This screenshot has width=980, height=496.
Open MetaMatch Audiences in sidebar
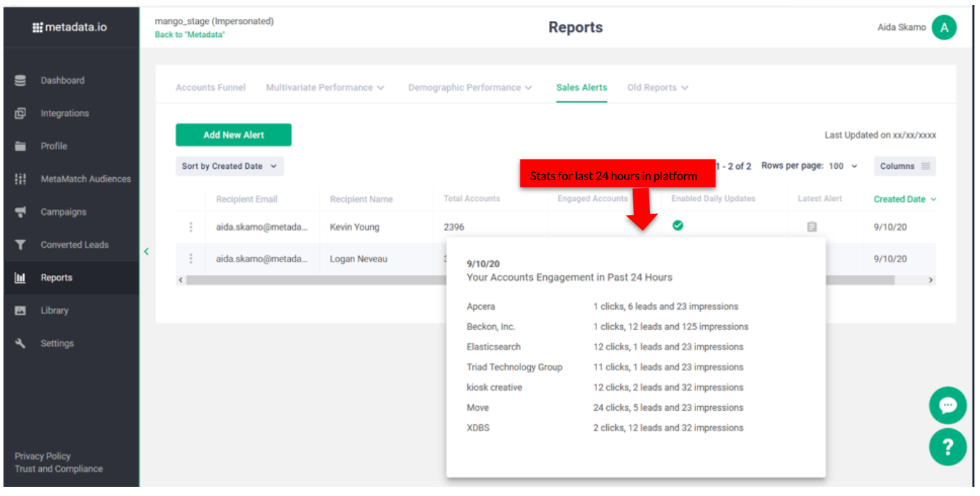click(85, 179)
